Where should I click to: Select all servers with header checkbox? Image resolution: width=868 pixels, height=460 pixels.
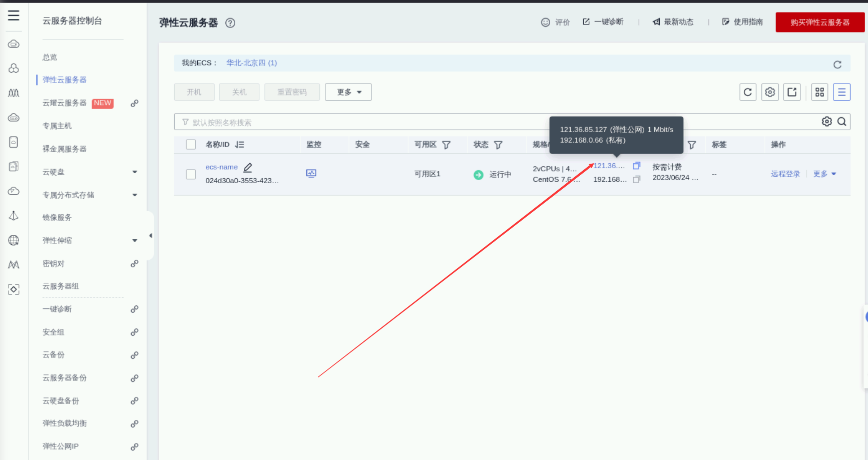(191, 145)
